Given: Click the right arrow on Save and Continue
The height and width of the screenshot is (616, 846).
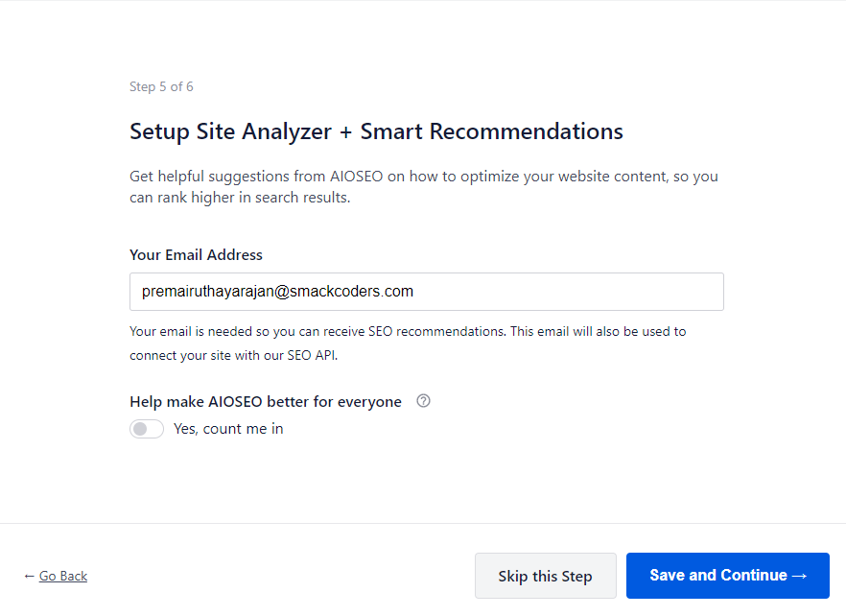Looking at the screenshot, I should (800, 576).
